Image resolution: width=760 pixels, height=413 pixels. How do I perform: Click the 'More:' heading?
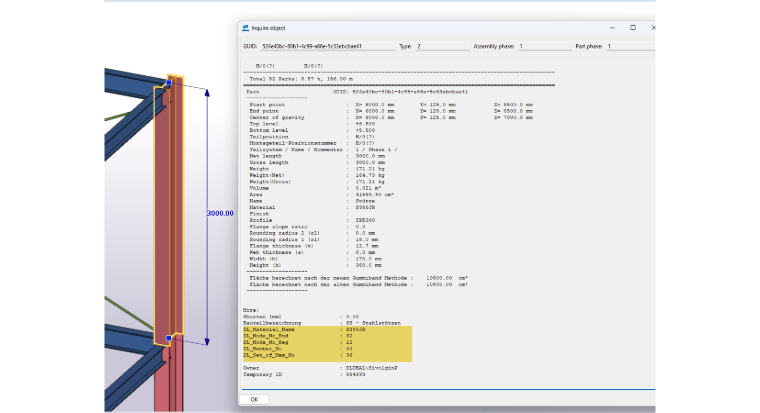251,310
